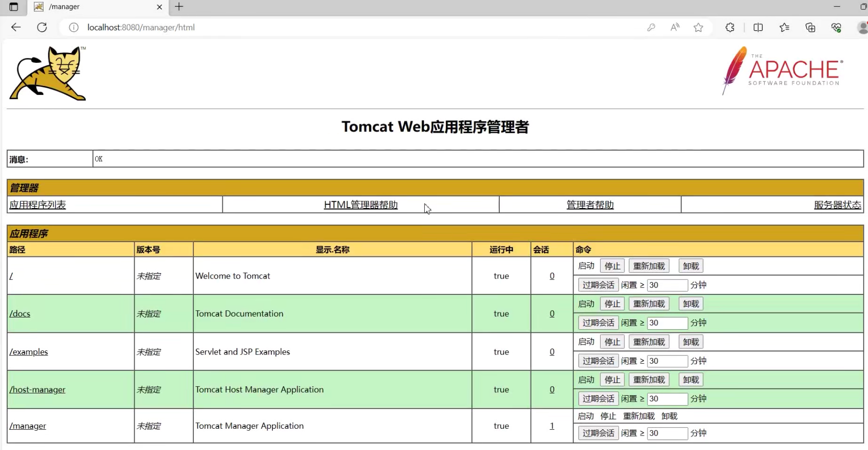Open session count 0 for /examples
This screenshot has height=450, width=868.
point(552,352)
